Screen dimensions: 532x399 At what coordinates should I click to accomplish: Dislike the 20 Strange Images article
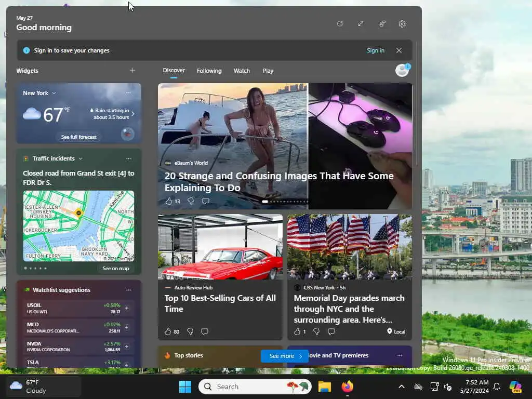191,201
